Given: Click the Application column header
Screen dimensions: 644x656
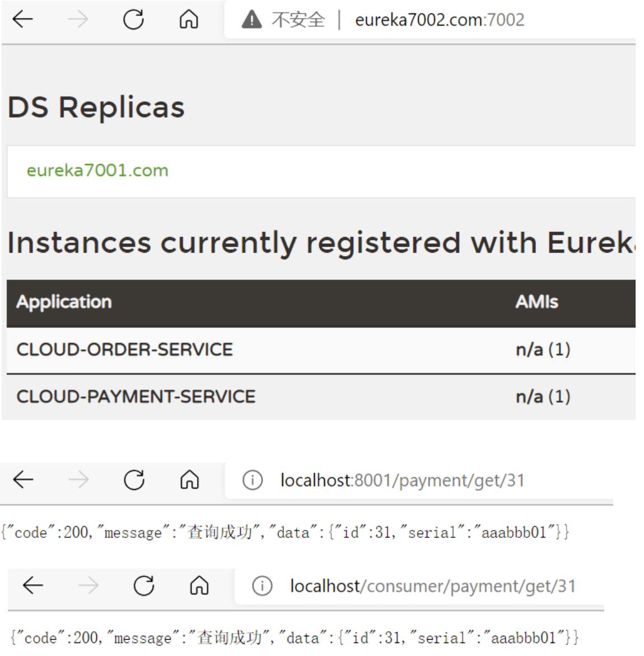Looking at the screenshot, I should (64, 301).
